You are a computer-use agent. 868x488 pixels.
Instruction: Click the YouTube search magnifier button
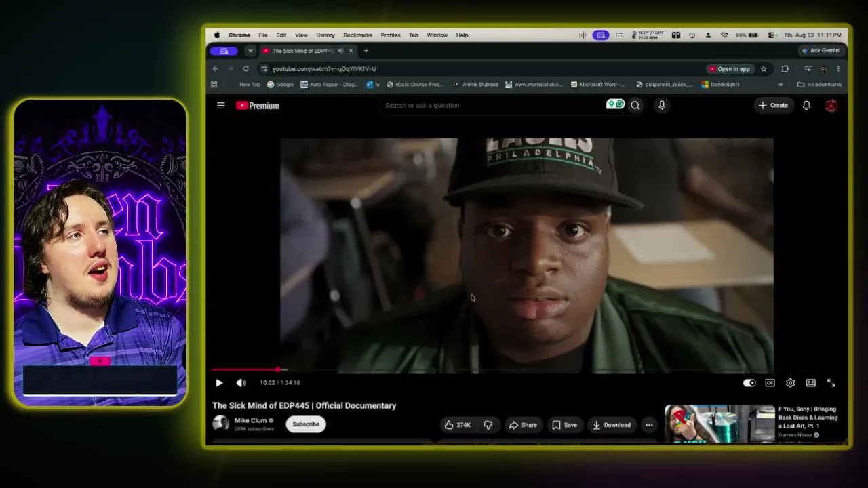[635, 105]
